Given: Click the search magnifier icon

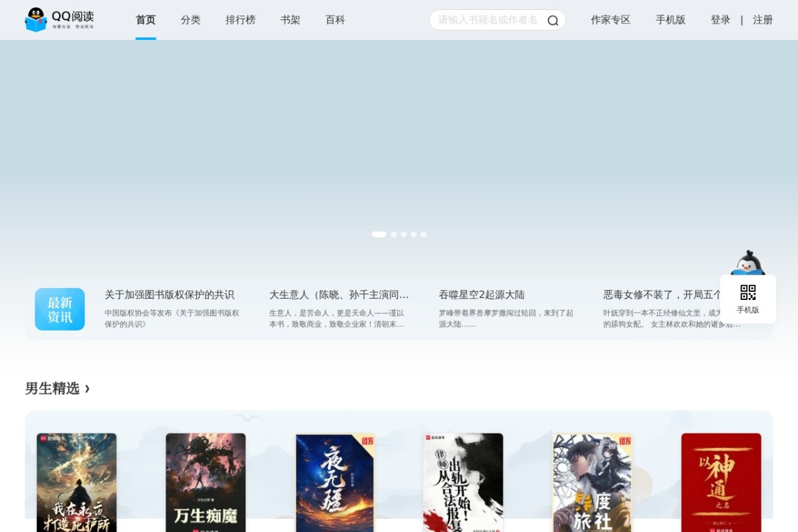Looking at the screenshot, I should click(553, 21).
